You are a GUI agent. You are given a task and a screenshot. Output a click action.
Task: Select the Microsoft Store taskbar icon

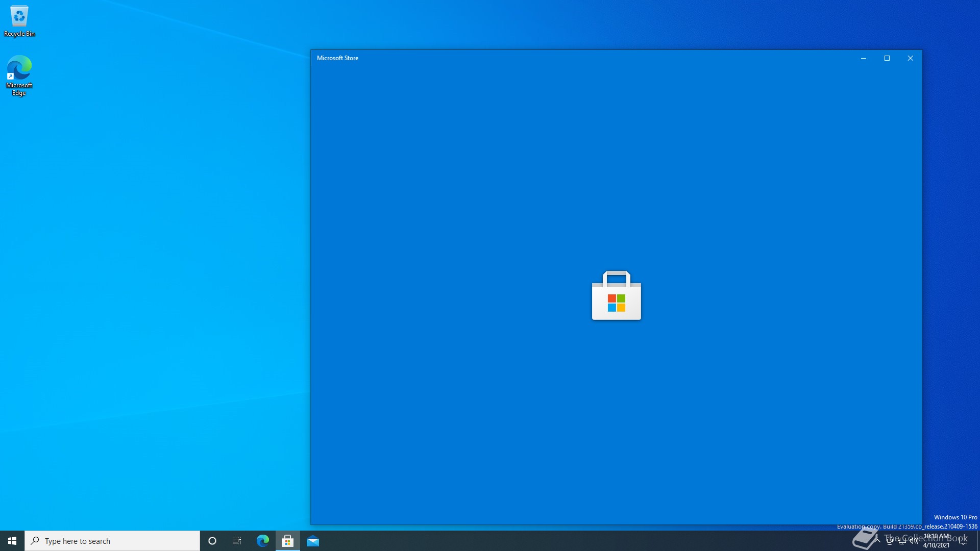click(288, 541)
